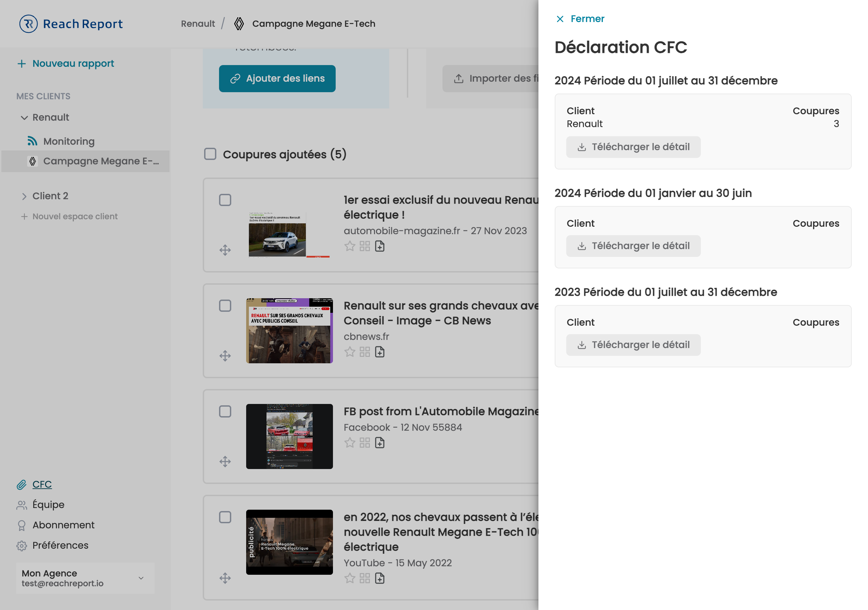The height and width of the screenshot is (610, 868).
Task: Toggle the Coupures ajoutées section checkbox
Action: click(210, 154)
